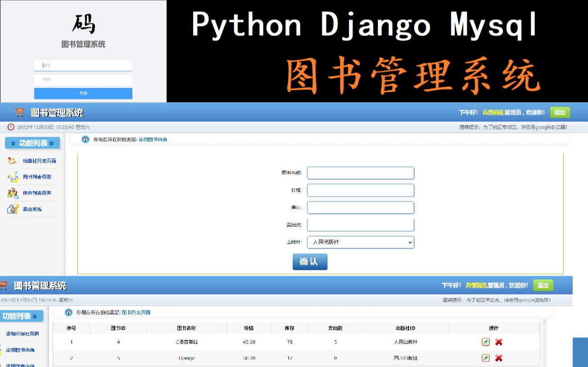
Task: Click the 功能列表 header above 出版社列表页面
Action: click(33, 143)
